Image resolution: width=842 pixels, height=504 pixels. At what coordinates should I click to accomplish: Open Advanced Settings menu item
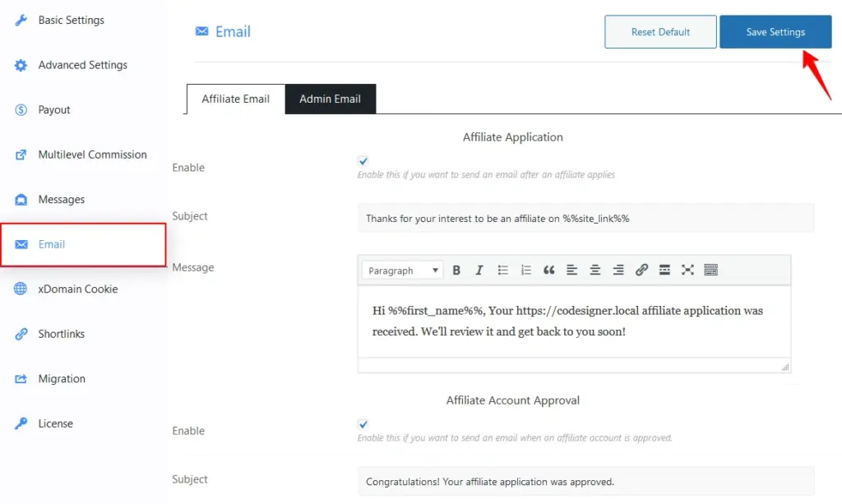(x=83, y=66)
